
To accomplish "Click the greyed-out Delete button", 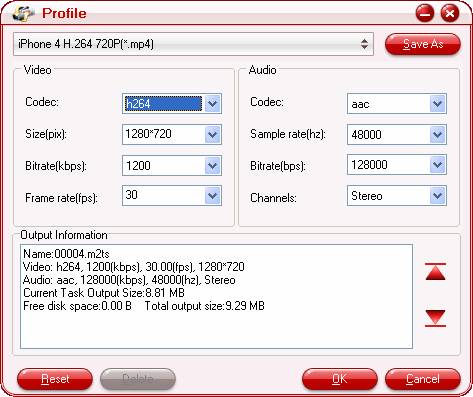I will [x=138, y=379].
